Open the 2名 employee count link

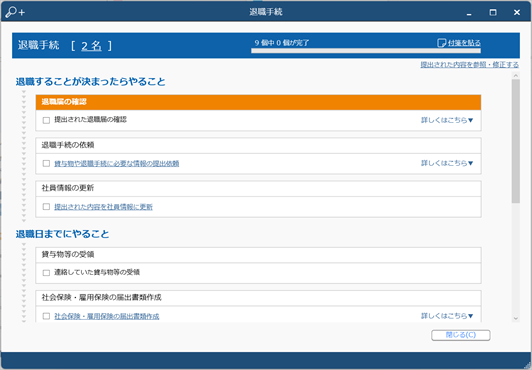(x=91, y=45)
